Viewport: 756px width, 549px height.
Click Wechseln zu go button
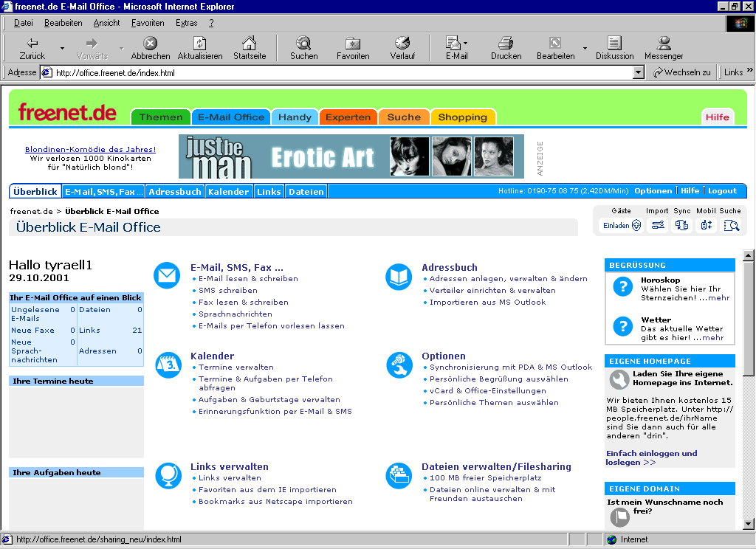[681, 72]
